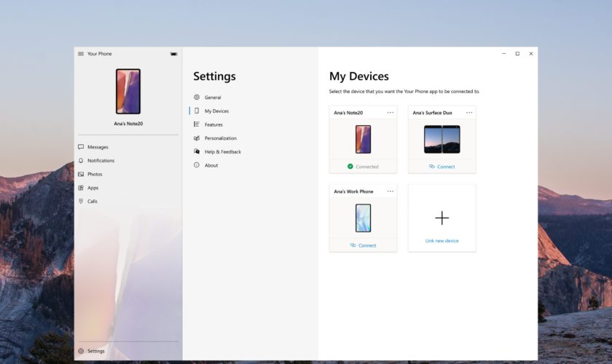The height and width of the screenshot is (364, 612).
Task: Click the phone battery status icon
Action: click(x=173, y=54)
